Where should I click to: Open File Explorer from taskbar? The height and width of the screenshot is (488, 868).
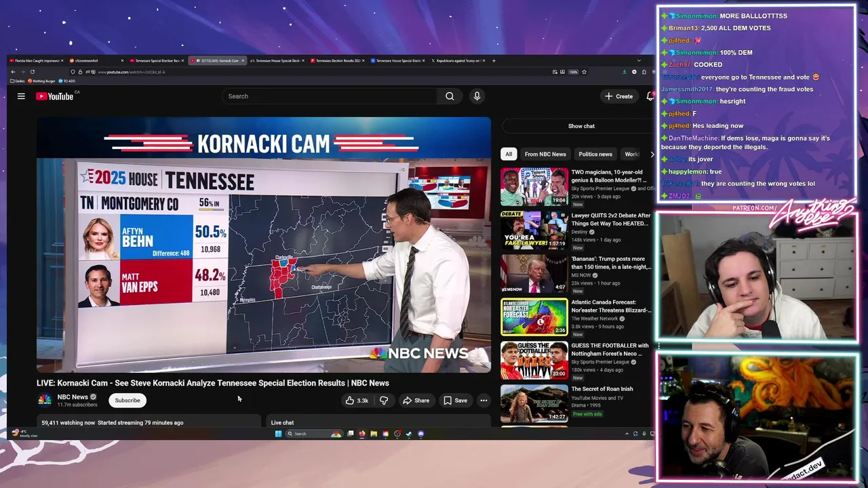374,434
